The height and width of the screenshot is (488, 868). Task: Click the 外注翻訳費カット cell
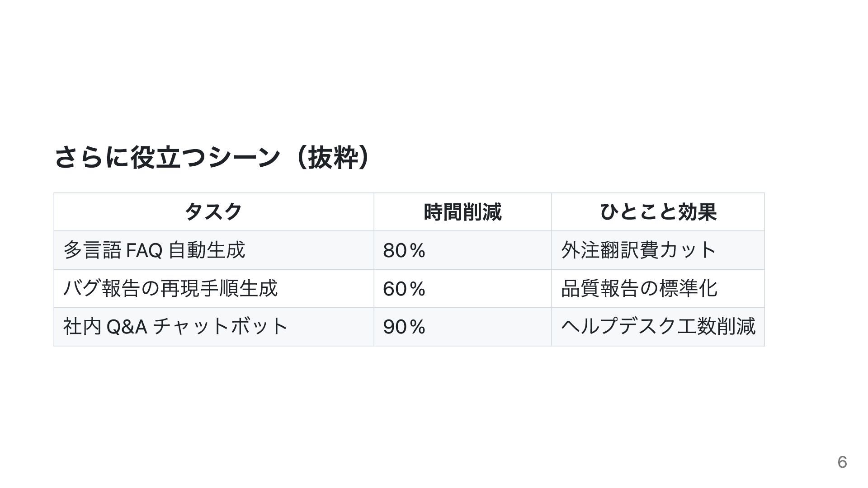click(658, 250)
